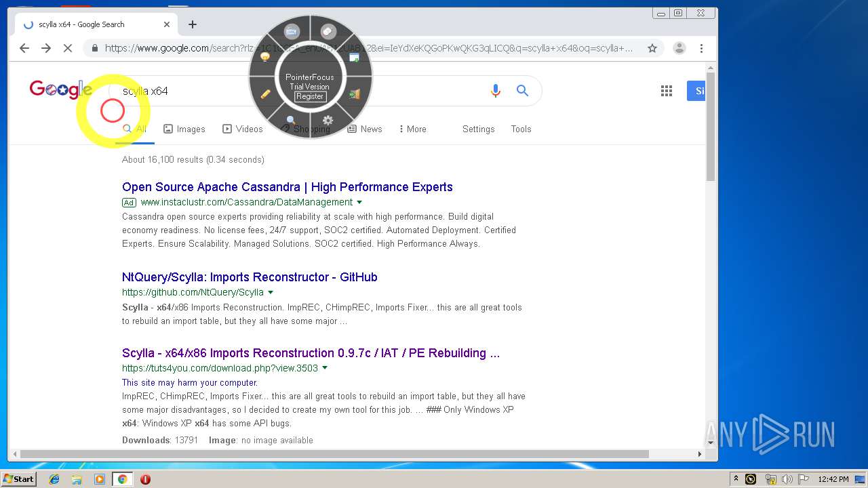868x488 pixels.
Task: Open the Windows Start menu
Action: tap(19, 479)
